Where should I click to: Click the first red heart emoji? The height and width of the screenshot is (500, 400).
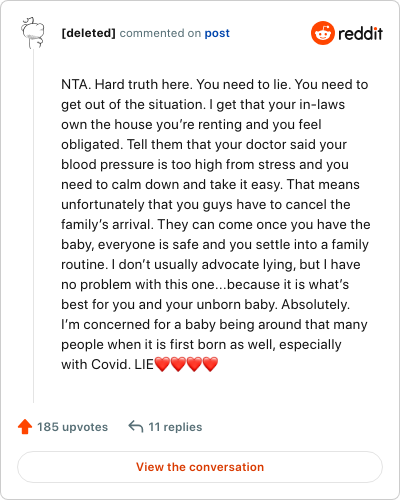(x=162, y=364)
